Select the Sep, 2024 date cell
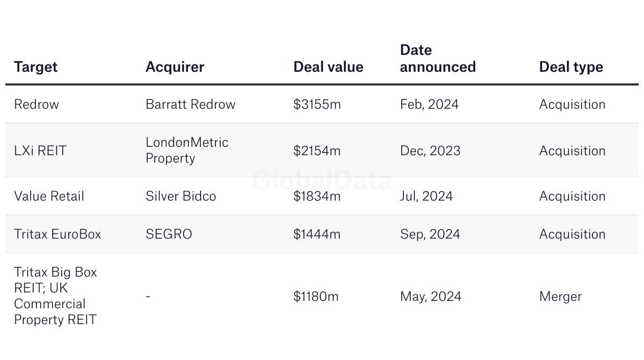Image resolution: width=644 pixels, height=360 pixels. click(430, 234)
